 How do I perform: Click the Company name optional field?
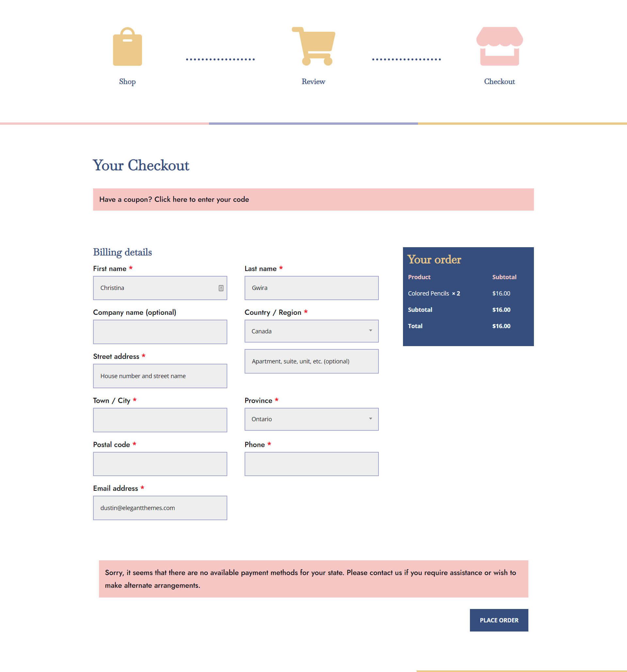pyautogui.click(x=160, y=331)
